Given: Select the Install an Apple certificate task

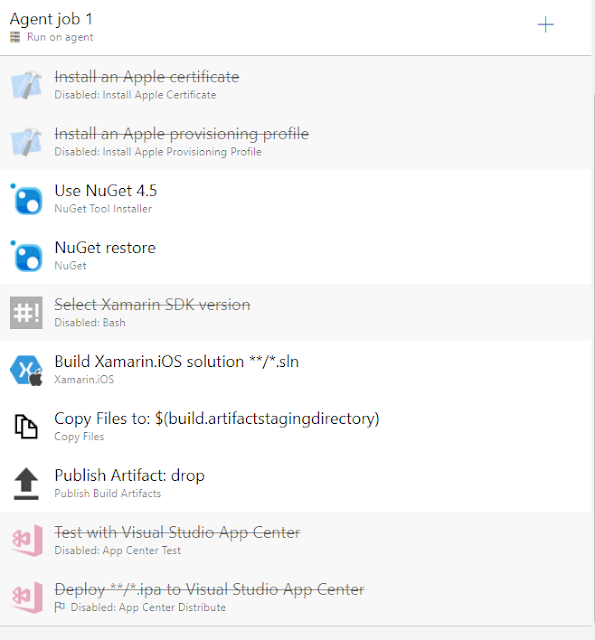Looking at the screenshot, I should point(295,84).
